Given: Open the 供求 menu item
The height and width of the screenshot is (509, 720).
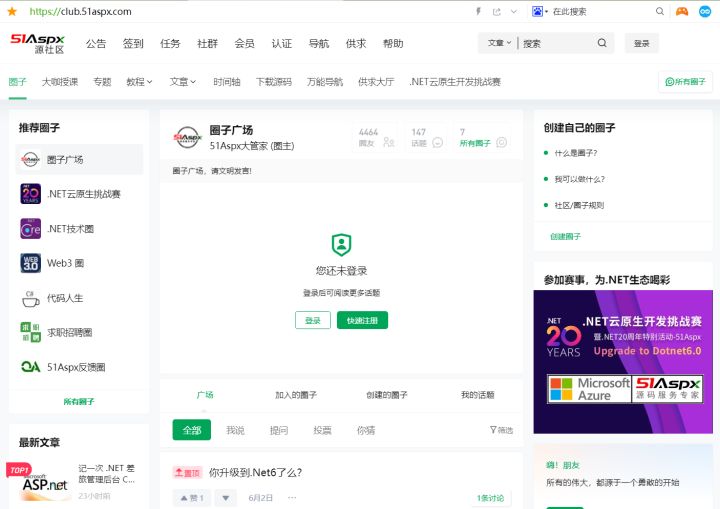Looking at the screenshot, I should tap(356, 44).
